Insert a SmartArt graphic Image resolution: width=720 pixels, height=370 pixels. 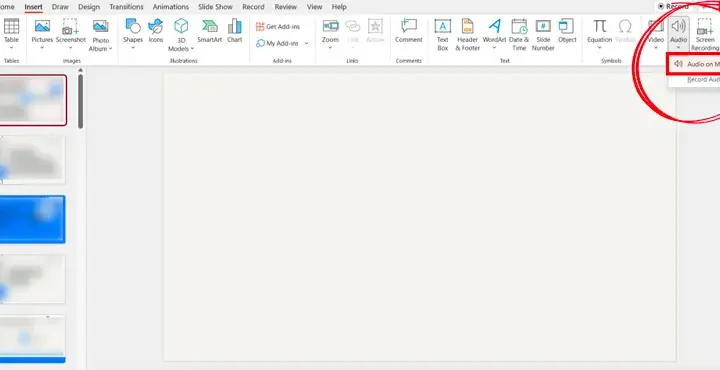[210, 31]
